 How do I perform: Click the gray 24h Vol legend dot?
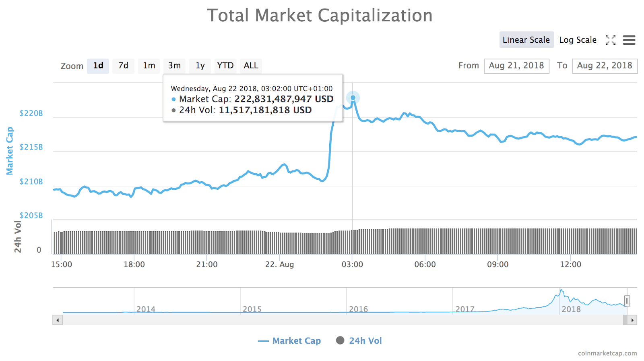click(x=340, y=340)
